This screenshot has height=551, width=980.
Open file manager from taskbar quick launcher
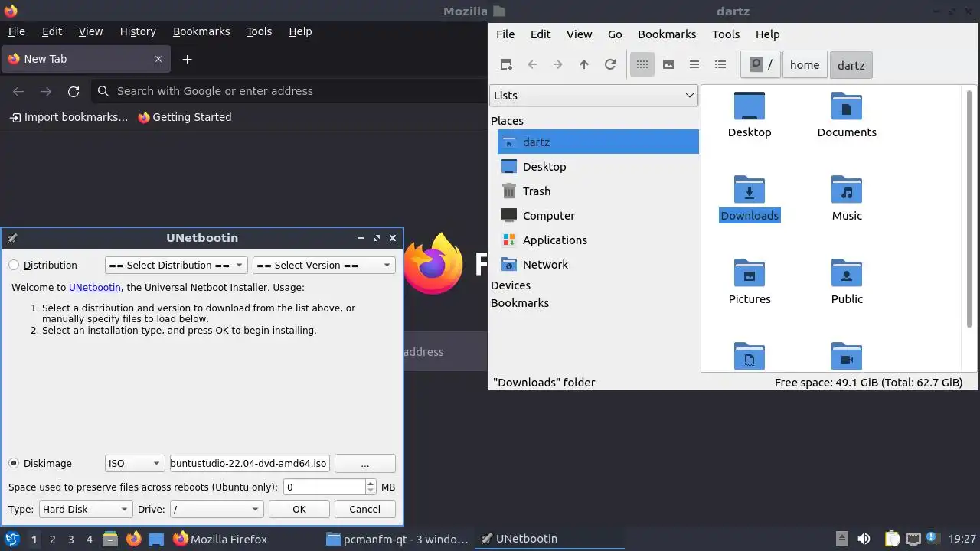click(x=110, y=539)
